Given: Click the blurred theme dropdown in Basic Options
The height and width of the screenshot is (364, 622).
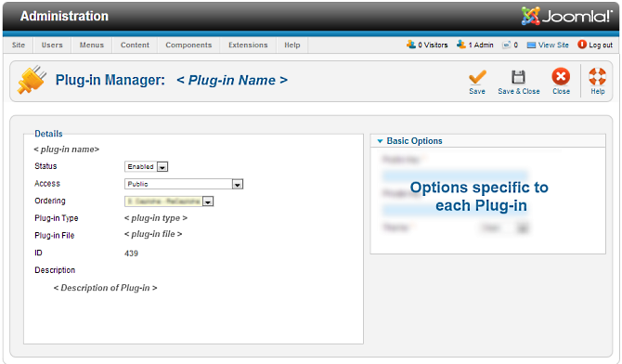Looking at the screenshot, I should [x=504, y=227].
